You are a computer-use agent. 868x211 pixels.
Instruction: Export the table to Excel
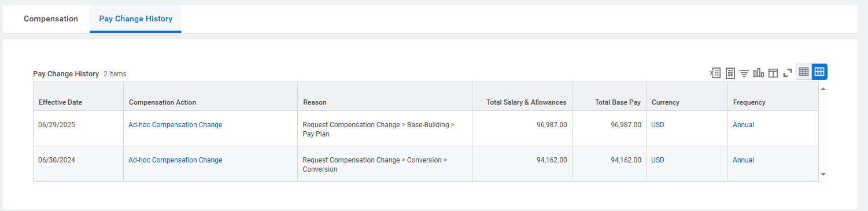(x=715, y=73)
